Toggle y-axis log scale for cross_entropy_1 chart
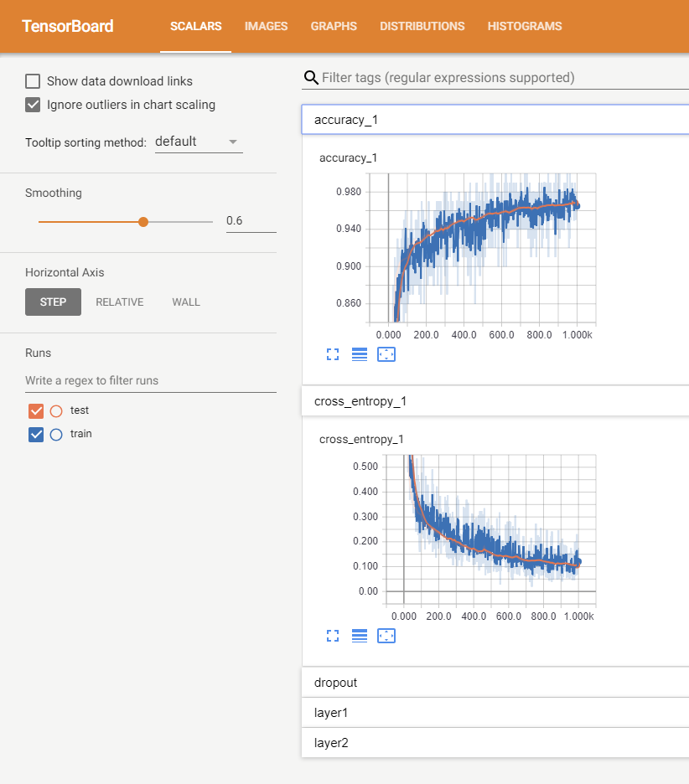 pyautogui.click(x=360, y=636)
